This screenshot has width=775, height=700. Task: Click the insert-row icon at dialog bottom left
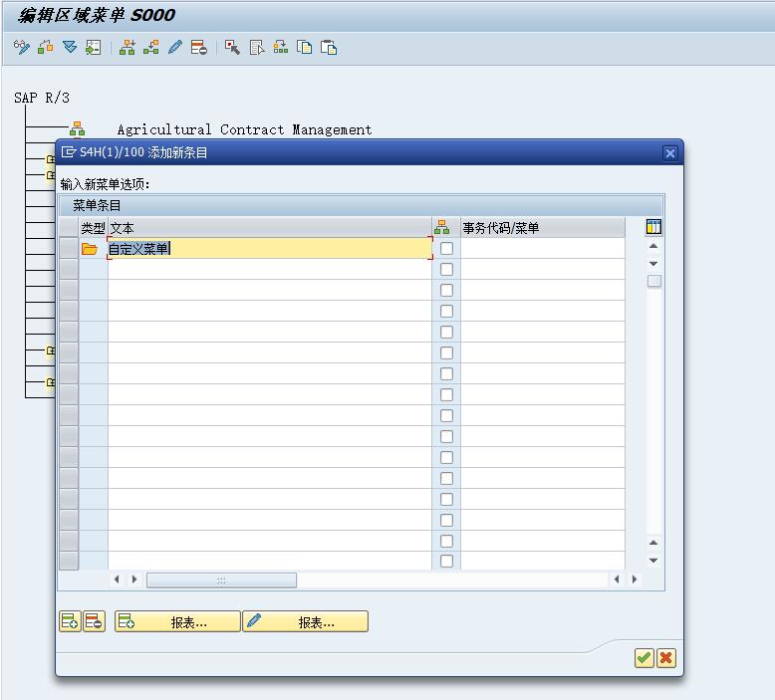point(70,621)
